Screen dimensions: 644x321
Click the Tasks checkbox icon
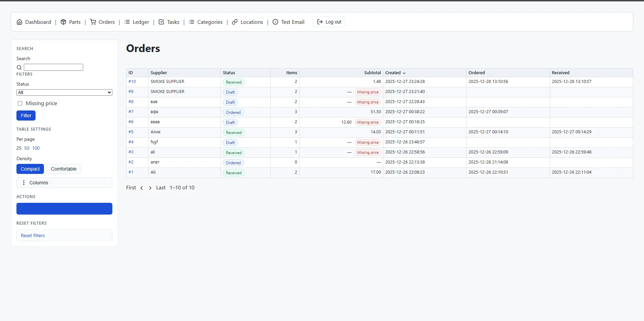point(161,22)
